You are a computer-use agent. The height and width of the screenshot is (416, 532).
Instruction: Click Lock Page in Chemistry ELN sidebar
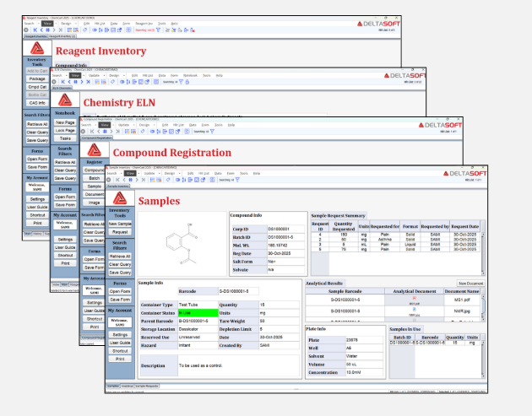tap(65, 130)
